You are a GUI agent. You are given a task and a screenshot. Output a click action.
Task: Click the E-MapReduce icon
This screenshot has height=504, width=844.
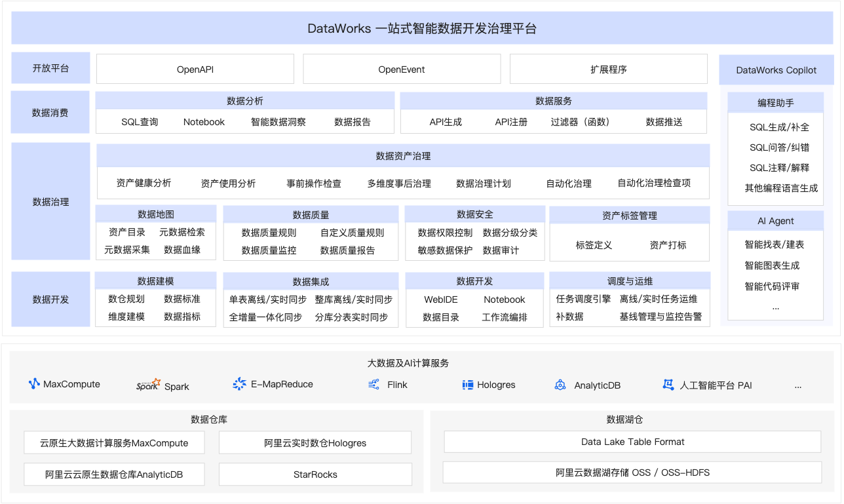[239, 384]
